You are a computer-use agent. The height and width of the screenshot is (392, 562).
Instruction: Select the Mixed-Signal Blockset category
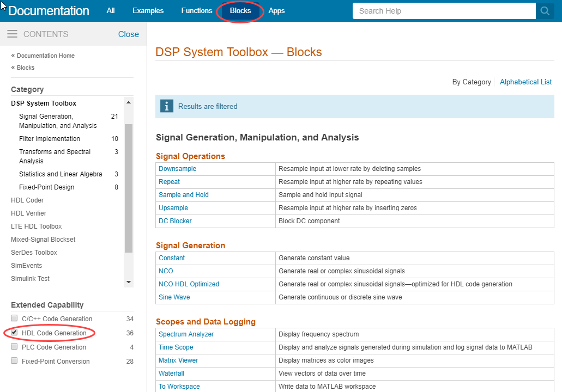click(x=43, y=240)
